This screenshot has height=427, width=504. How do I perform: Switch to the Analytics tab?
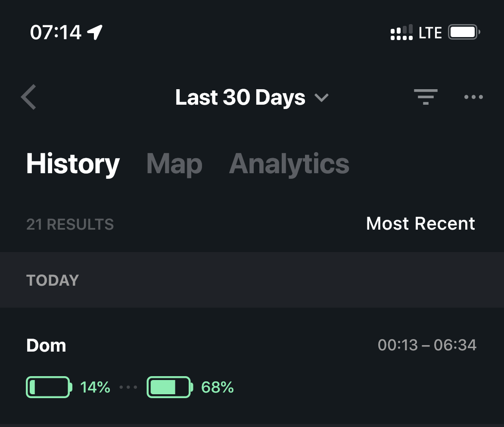tap(289, 164)
